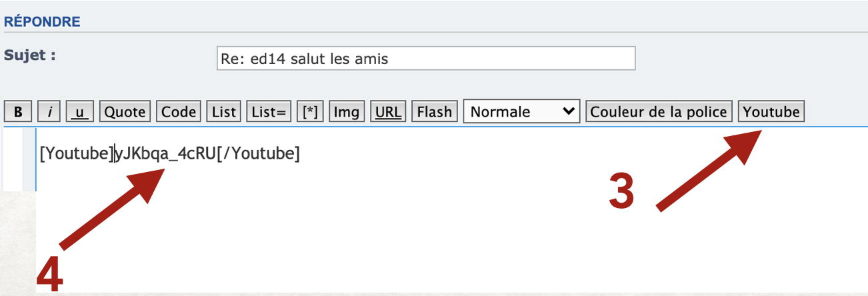Screen dimensions: 868x296
Task: Open the Normale font size dropdown
Action: click(x=521, y=112)
